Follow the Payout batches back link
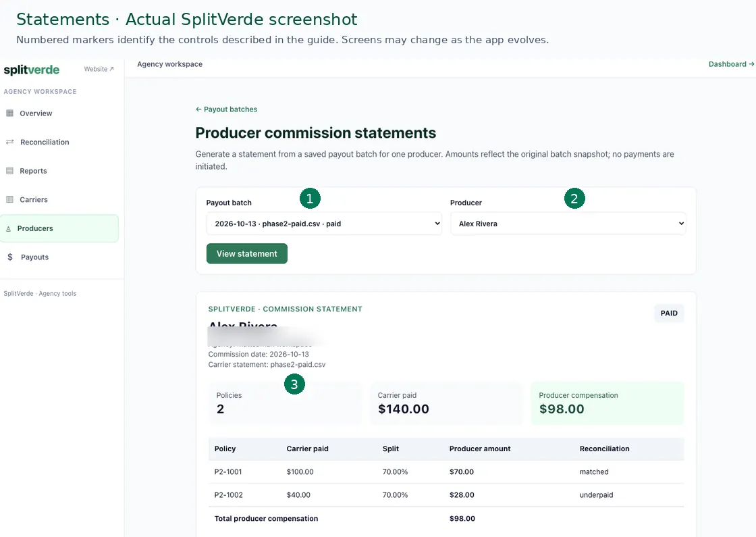The image size is (756, 537). (x=226, y=109)
